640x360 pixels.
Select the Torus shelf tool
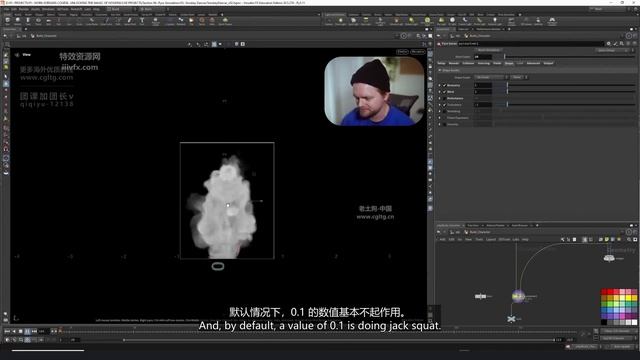[x=38, y=20]
